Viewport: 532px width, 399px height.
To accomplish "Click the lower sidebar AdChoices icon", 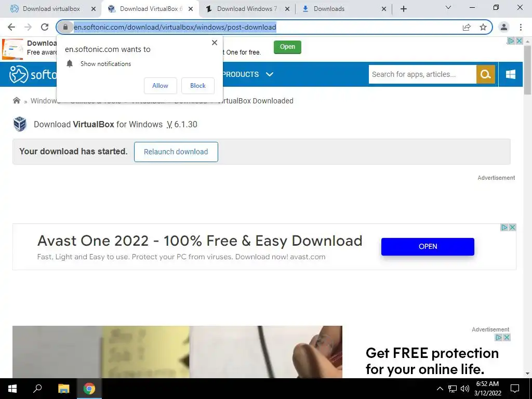I will tap(498, 337).
